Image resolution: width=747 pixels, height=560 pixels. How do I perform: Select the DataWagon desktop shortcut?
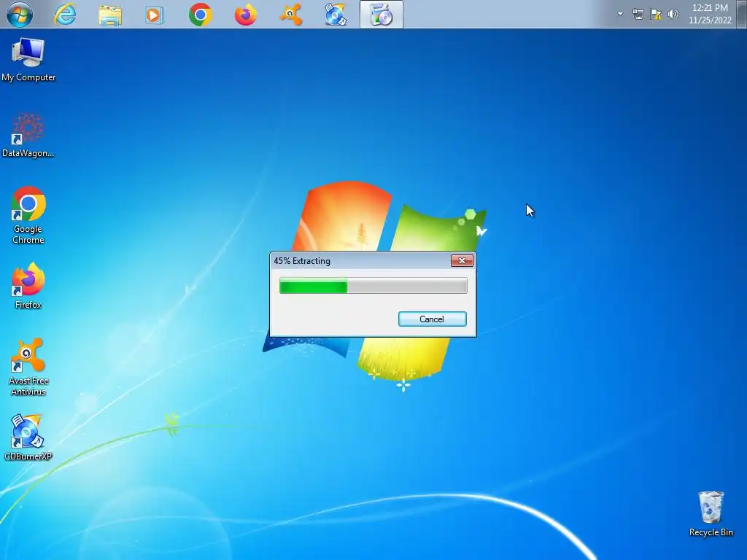tap(28, 135)
